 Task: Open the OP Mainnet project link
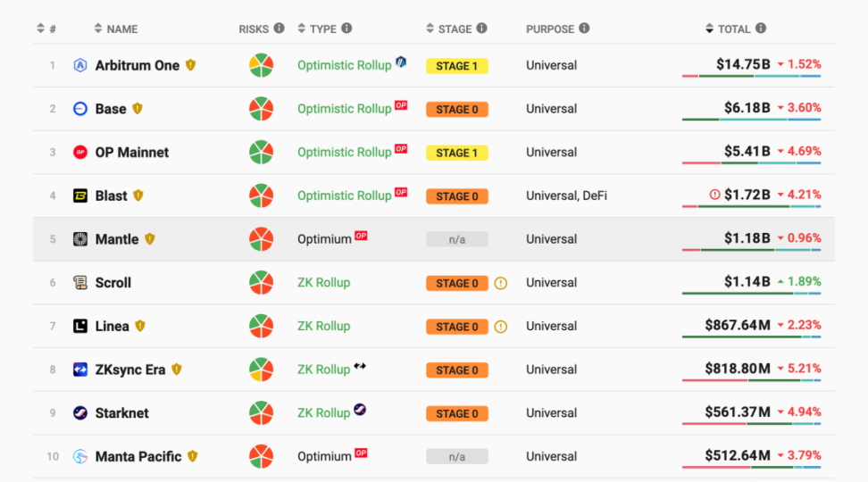131,153
